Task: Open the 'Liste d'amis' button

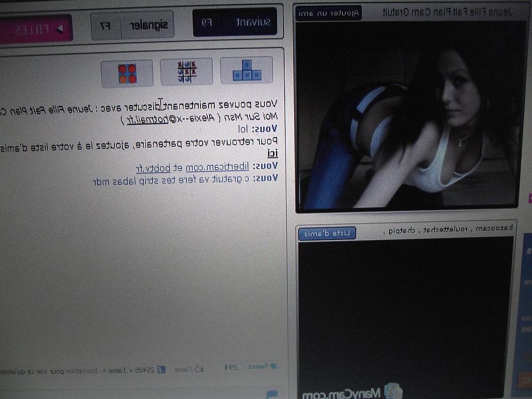Action: (327, 234)
